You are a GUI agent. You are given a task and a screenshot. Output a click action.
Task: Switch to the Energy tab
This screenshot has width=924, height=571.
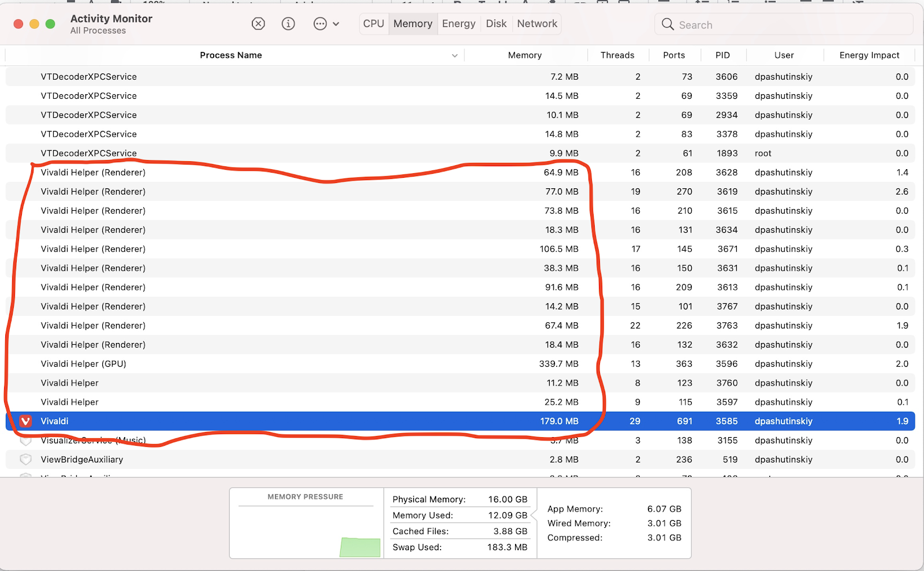[x=459, y=24]
